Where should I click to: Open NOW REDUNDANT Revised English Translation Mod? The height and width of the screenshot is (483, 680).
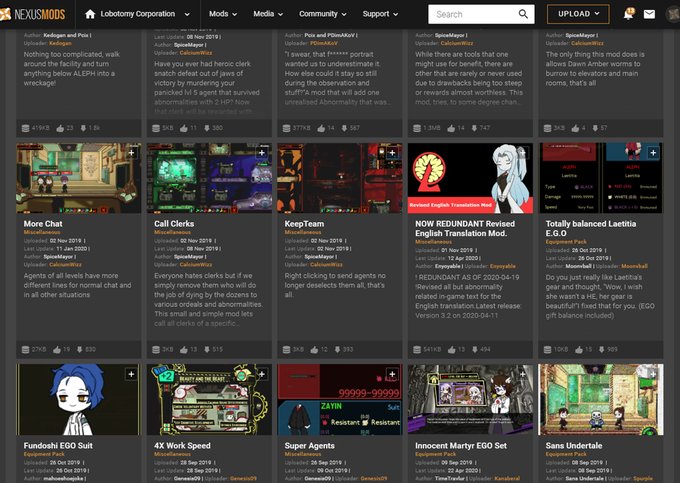tap(465, 228)
